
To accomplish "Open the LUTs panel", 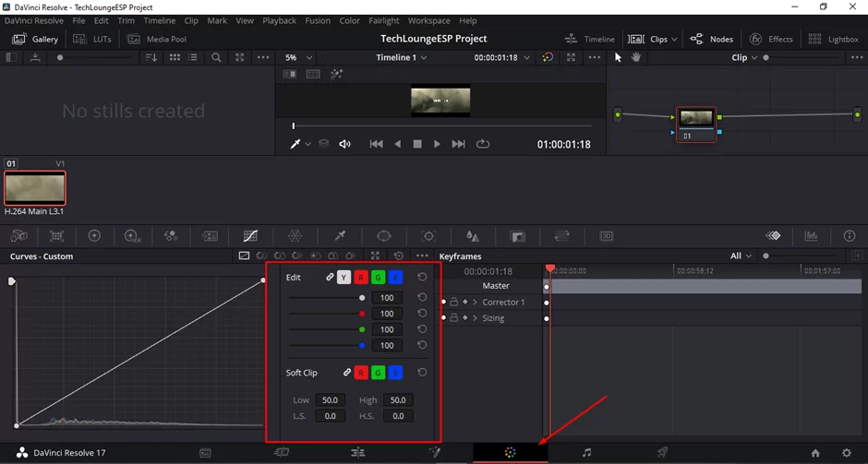I will pos(92,40).
